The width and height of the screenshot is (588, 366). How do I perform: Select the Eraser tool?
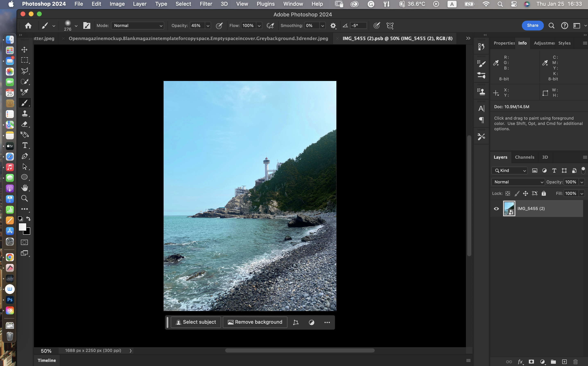[x=25, y=124]
